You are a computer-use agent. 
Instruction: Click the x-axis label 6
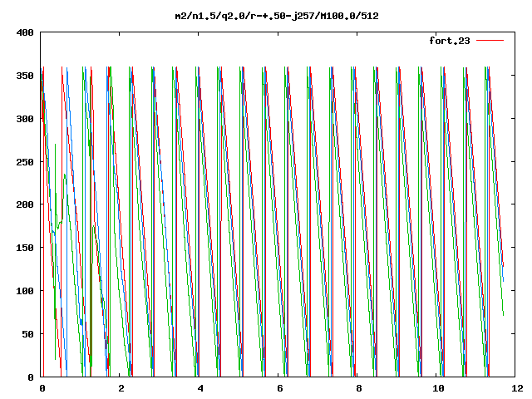click(x=279, y=388)
